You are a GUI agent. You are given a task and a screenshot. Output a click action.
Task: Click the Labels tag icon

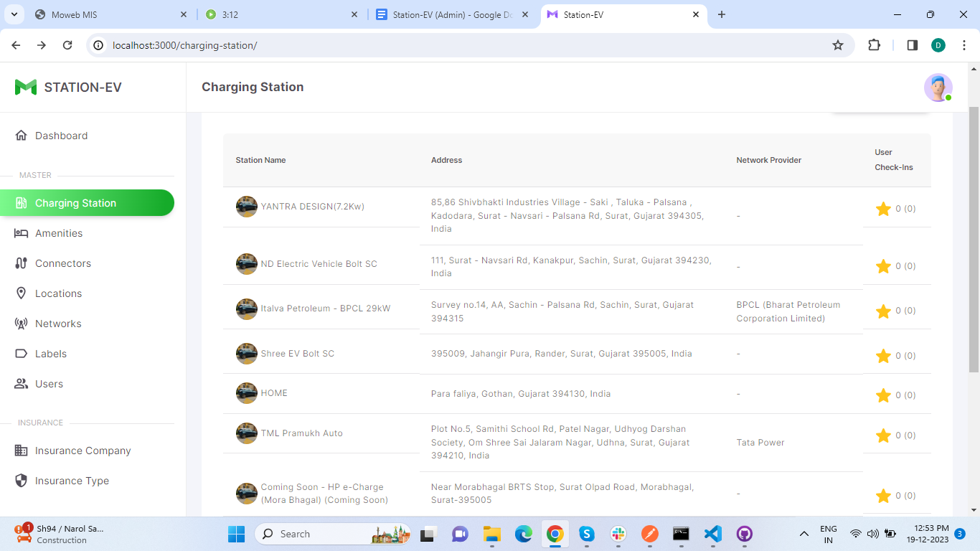coord(21,354)
